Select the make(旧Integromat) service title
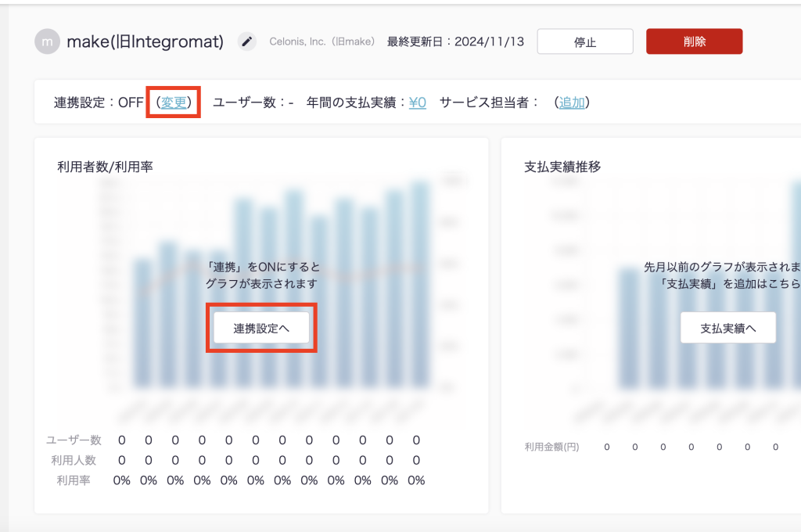The height and width of the screenshot is (532, 801). click(x=145, y=41)
